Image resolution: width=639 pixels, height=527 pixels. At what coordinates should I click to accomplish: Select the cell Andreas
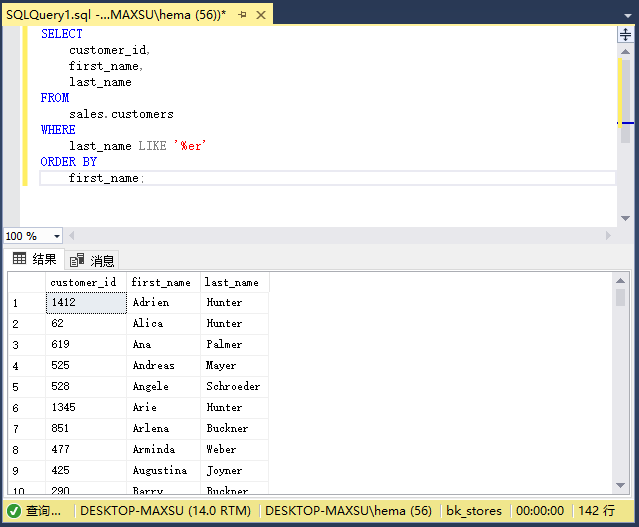point(163,366)
